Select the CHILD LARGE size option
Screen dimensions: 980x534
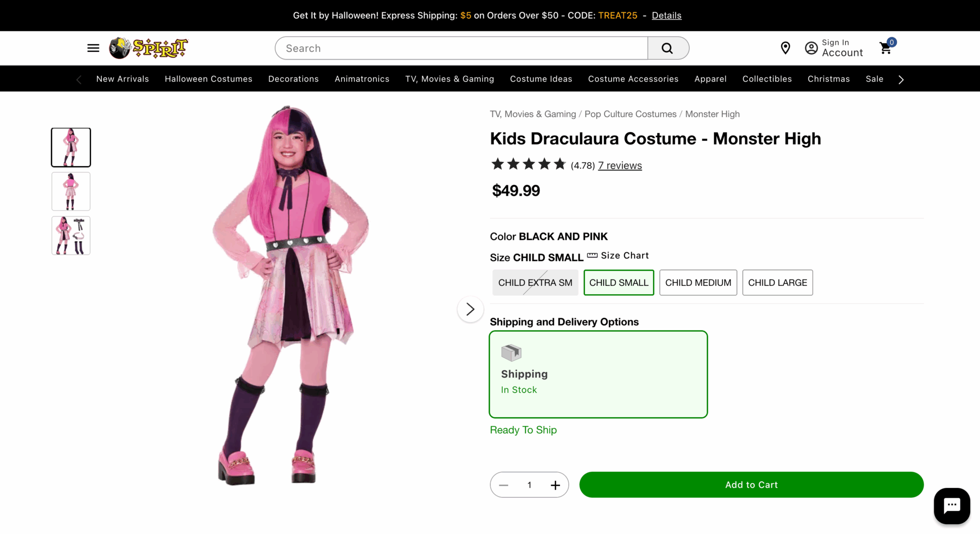pos(777,282)
